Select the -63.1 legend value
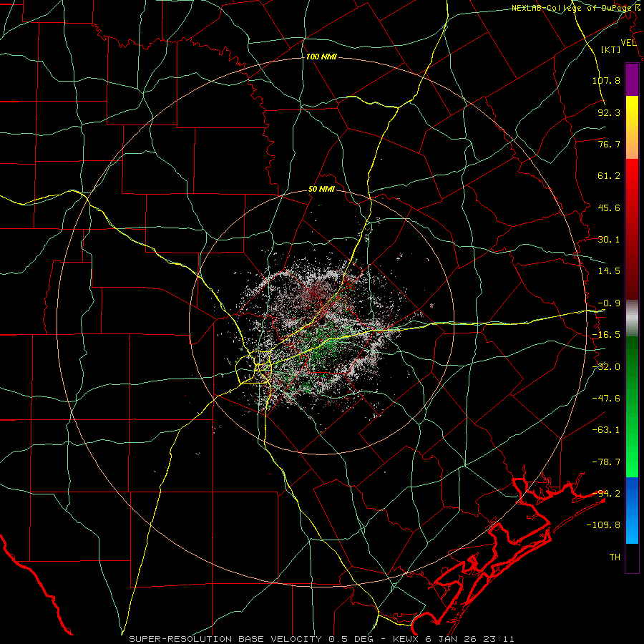644x644 pixels. [x=606, y=430]
